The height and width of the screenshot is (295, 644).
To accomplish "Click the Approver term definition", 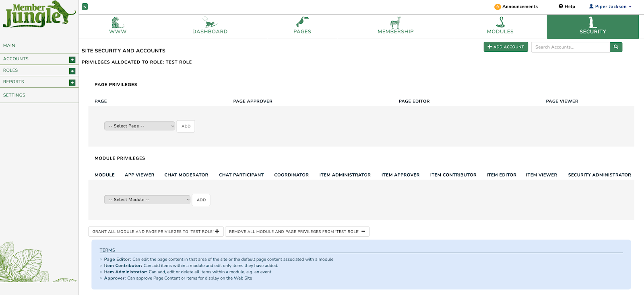I will coord(178,278).
